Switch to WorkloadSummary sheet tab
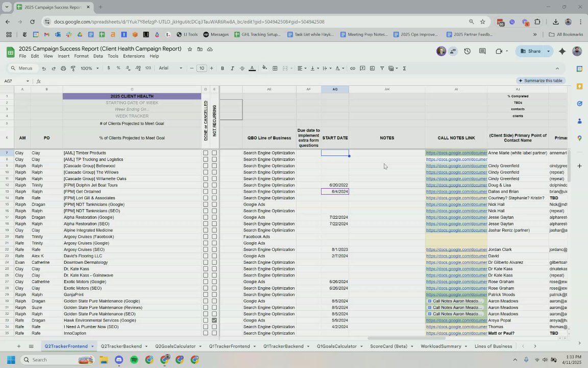Viewport: 588px width, 368px height. [x=440, y=346]
